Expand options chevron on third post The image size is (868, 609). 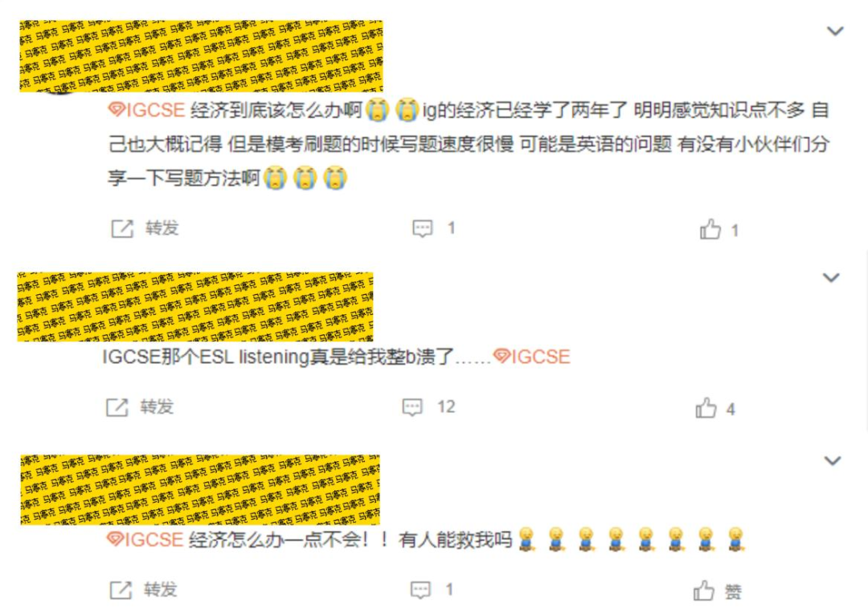point(833,460)
